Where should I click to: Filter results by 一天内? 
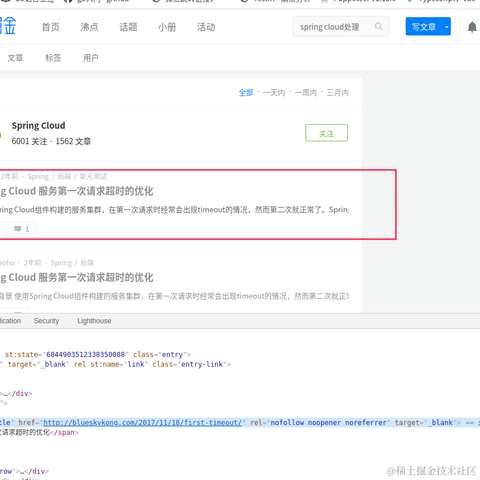coord(274,93)
